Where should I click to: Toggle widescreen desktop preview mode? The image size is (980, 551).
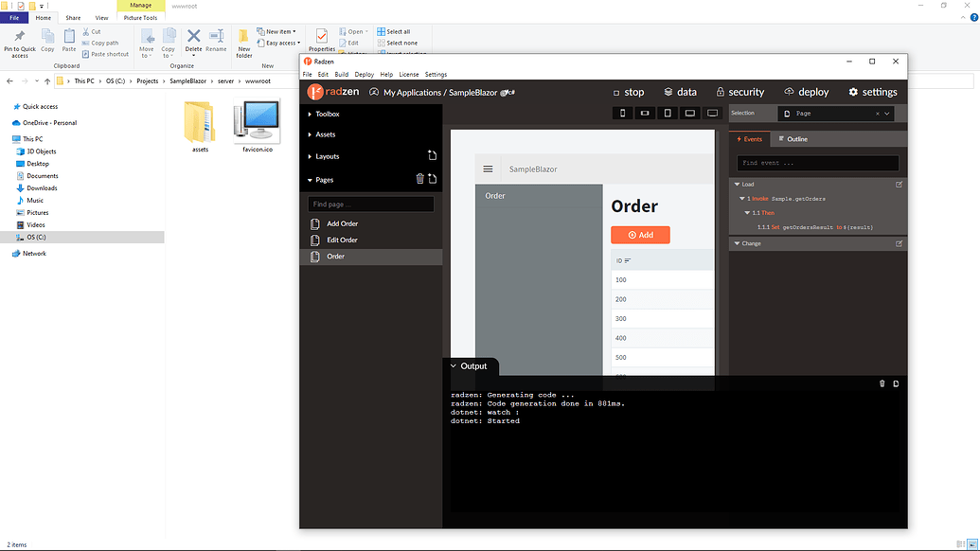[713, 113]
